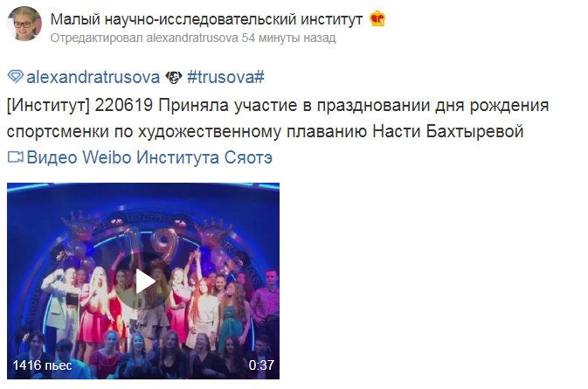Click the diamond super-topic icon
This screenshot has height=389, width=588.
[16, 77]
